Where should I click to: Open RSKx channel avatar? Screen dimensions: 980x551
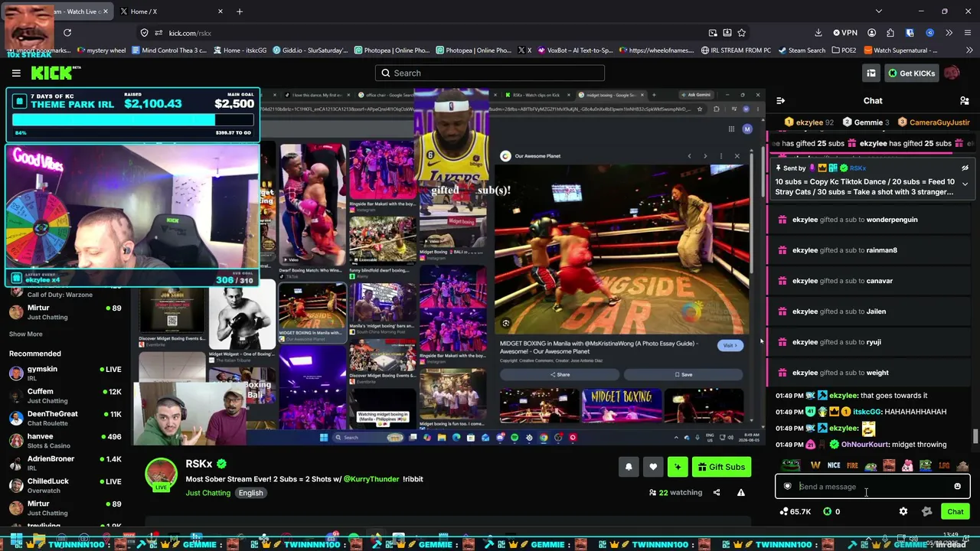161,474
